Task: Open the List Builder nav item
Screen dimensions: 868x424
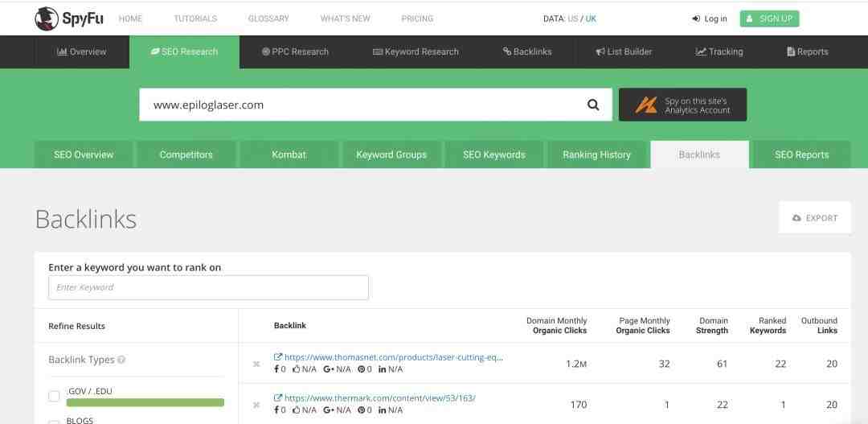Action: coord(624,51)
